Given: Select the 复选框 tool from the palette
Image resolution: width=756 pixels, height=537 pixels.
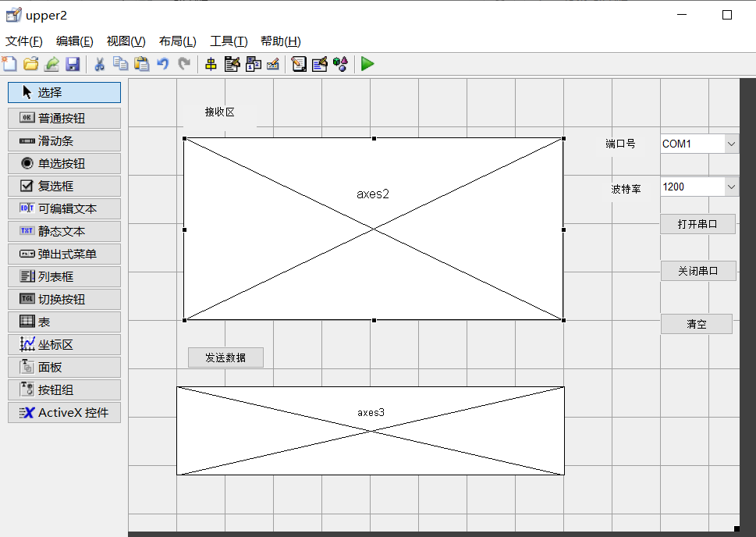Looking at the screenshot, I should [x=64, y=186].
